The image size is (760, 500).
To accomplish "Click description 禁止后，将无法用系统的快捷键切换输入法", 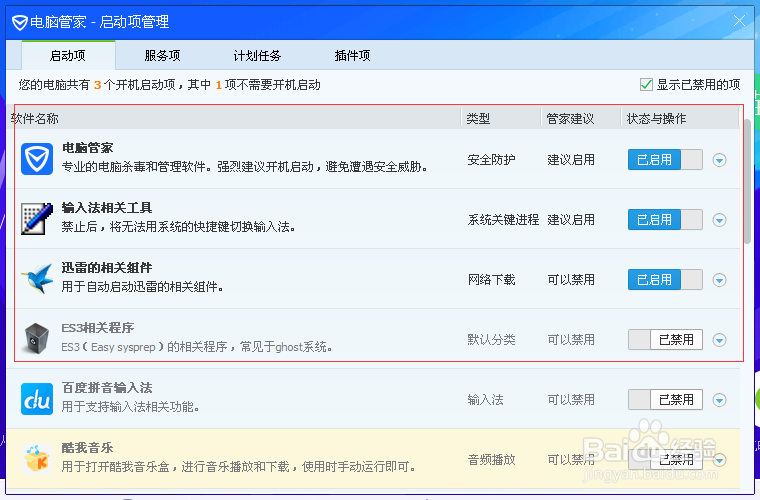I will pos(179,227).
